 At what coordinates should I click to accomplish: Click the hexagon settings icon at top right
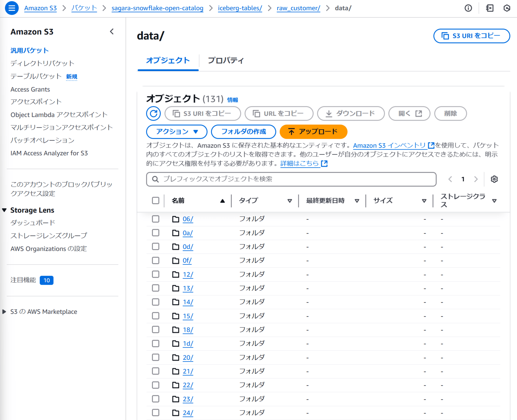point(507,8)
